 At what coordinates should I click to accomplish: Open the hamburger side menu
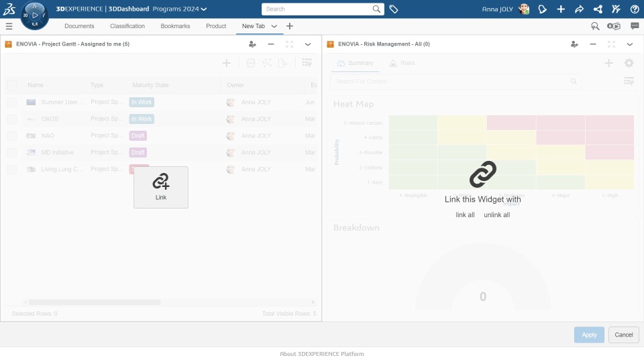point(9,26)
